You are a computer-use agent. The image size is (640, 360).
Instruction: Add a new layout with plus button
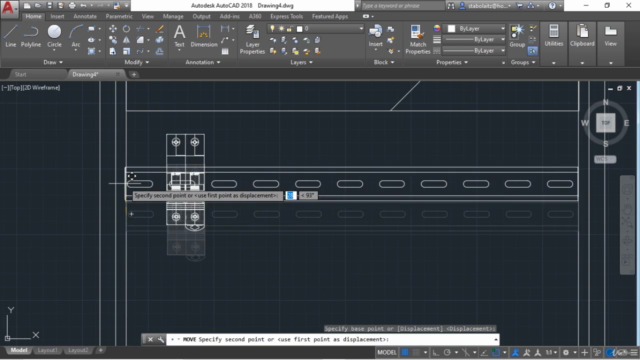[x=100, y=350]
